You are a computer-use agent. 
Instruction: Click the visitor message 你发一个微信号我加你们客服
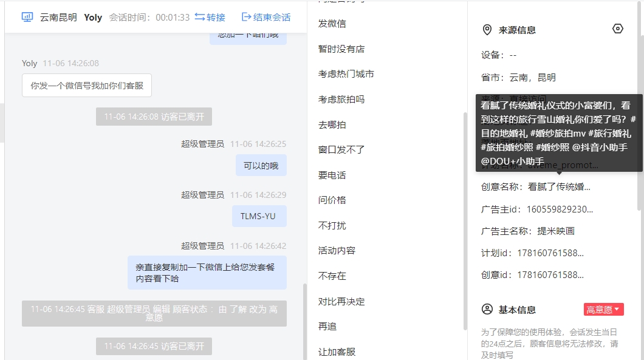[x=87, y=86]
